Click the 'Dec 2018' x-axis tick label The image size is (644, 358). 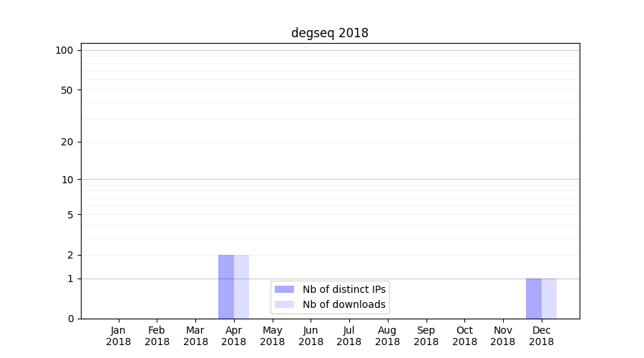(541, 336)
